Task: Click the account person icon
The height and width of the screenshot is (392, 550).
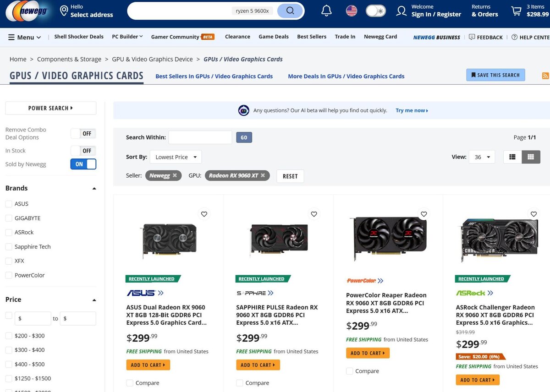Action: coord(401,11)
